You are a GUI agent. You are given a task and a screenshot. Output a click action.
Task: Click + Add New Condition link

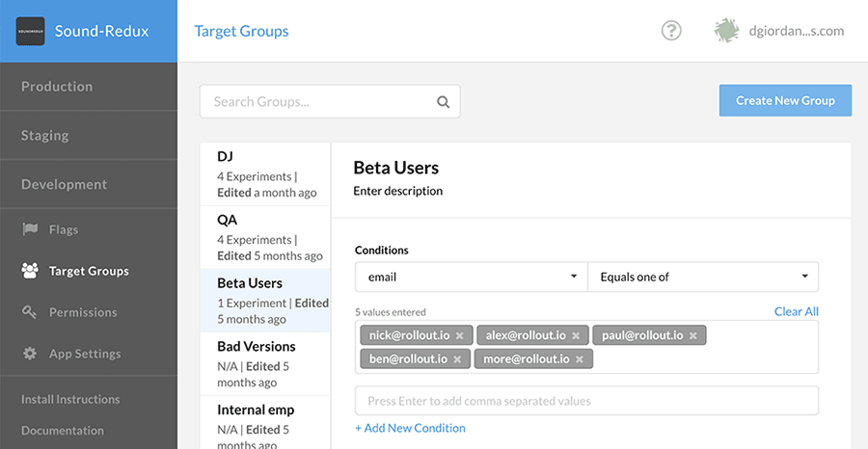tap(410, 428)
